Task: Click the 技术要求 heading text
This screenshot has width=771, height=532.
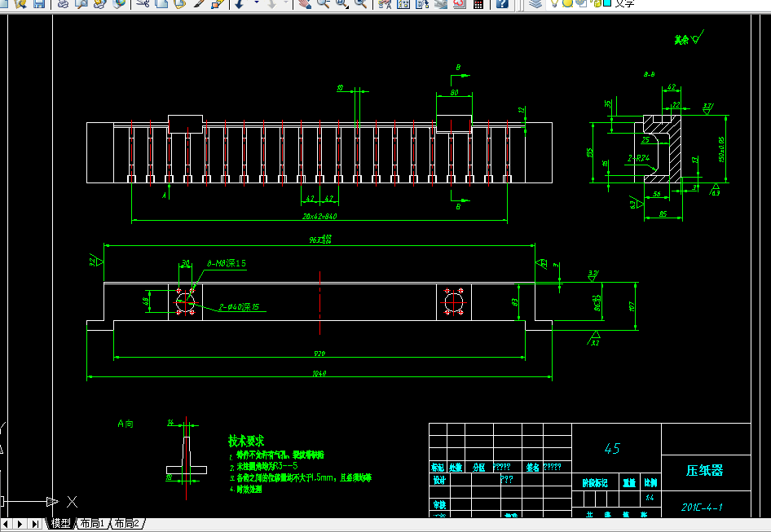Action: click(246, 441)
